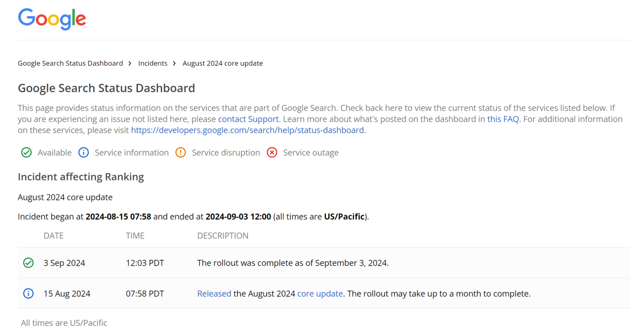The width and height of the screenshot is (644, 331).
Task: Click the 12:03 PDT time cell
Action: coord(145,263)
